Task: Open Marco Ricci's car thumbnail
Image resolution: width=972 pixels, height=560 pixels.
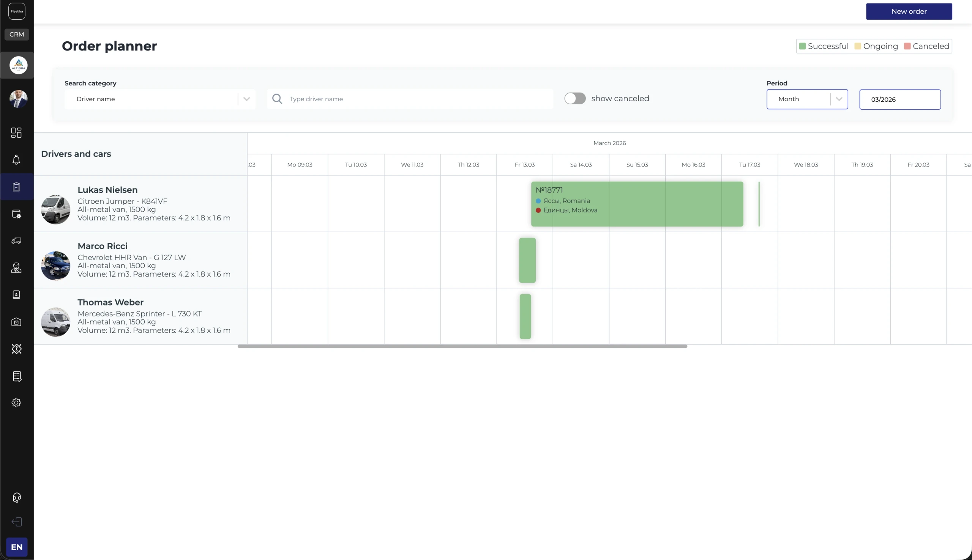Action: coord(56,266)
